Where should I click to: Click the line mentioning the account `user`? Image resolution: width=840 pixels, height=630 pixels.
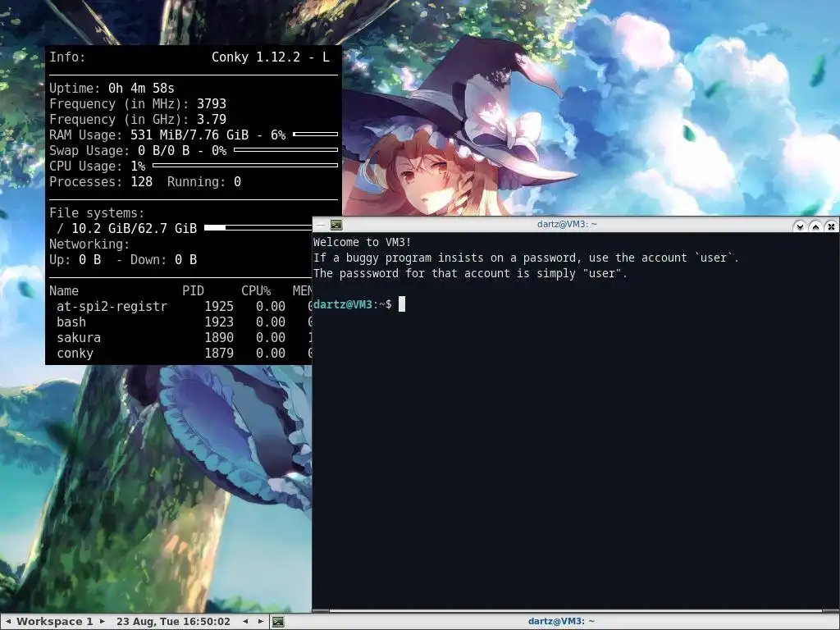coord(526,258)
